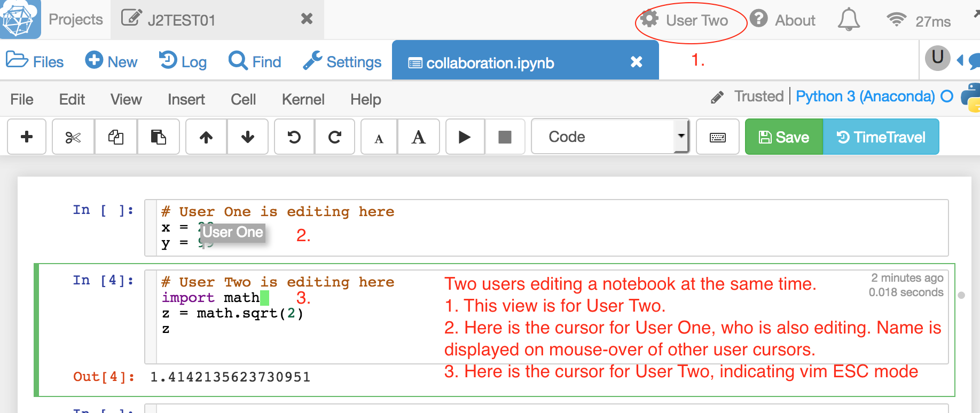This screenshot has width=980, height=413.
Task: Cut the selected cell with scissors icon
Action: 73,137
